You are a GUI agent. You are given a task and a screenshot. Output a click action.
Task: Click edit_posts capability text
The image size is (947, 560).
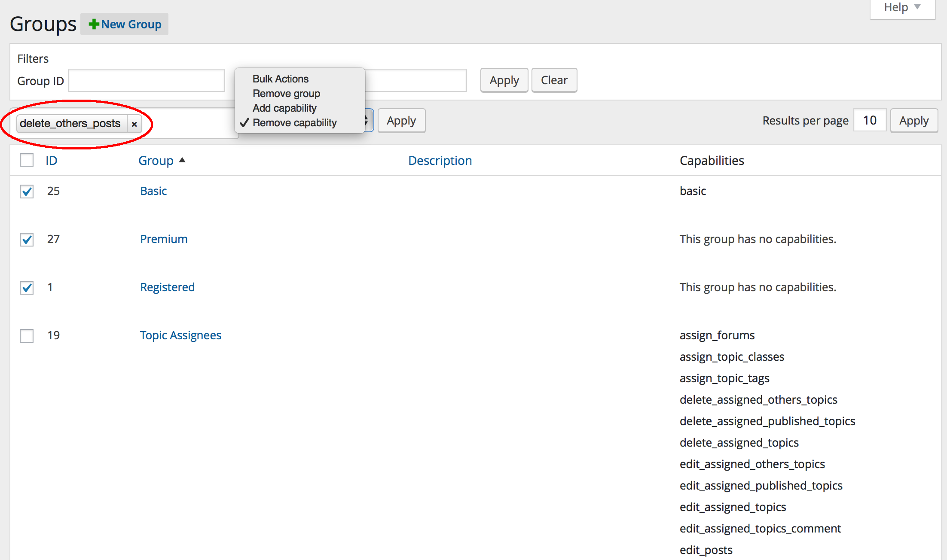(x=706, y=550)
